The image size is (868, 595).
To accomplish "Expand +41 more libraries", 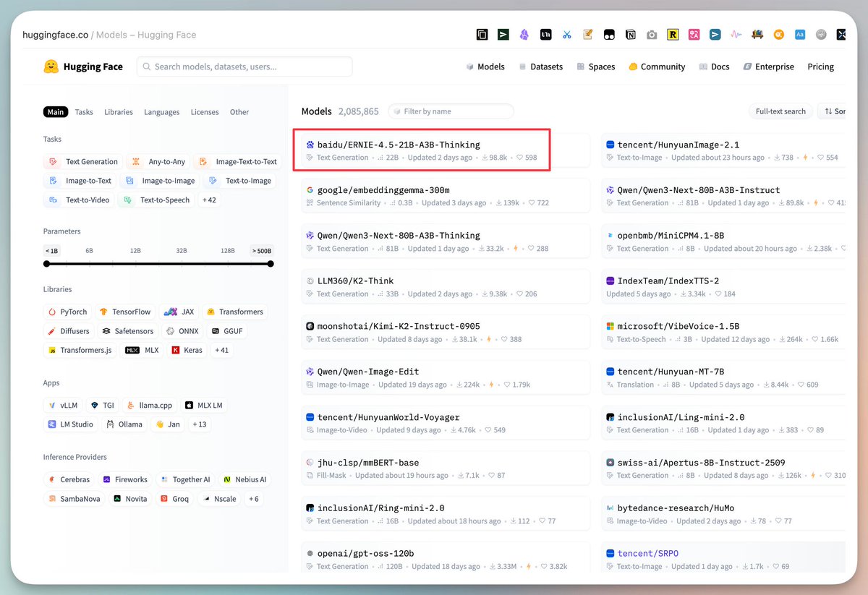I will coord(221,350).
